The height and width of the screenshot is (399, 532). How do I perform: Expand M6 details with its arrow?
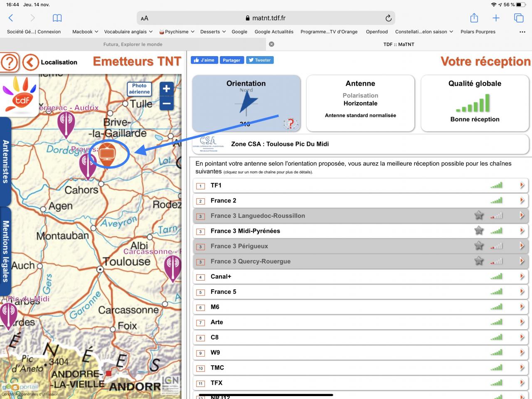point(522,307)
